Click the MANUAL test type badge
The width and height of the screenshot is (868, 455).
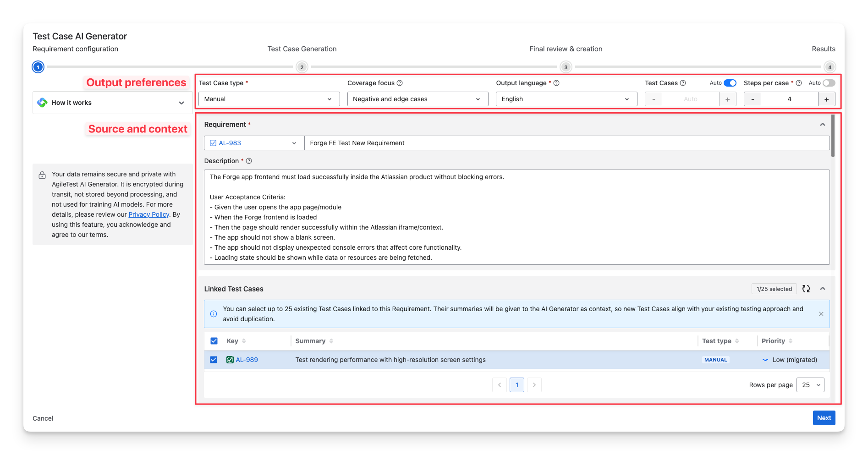716,360
